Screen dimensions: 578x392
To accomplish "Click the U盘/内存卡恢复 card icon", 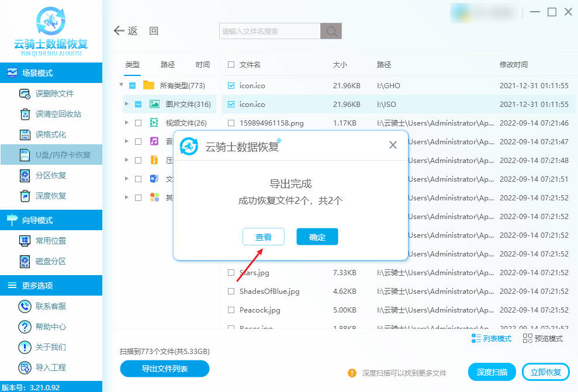I will click(25, 155).
